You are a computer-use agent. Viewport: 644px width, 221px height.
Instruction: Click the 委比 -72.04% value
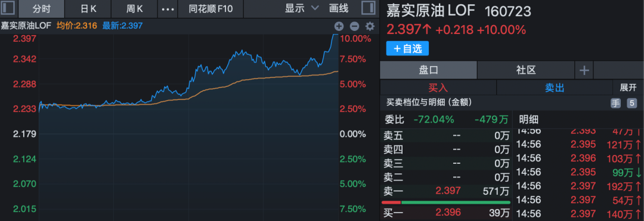click(x=434, y=120)
